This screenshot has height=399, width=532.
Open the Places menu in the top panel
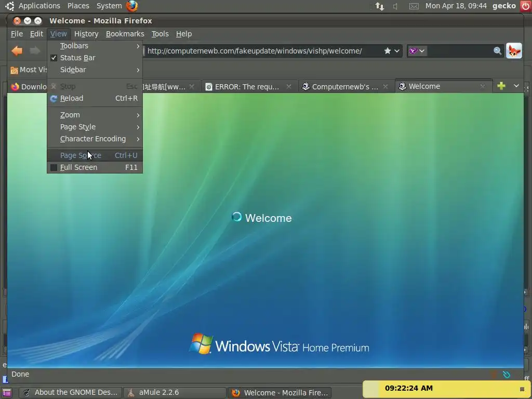(78, 6)
